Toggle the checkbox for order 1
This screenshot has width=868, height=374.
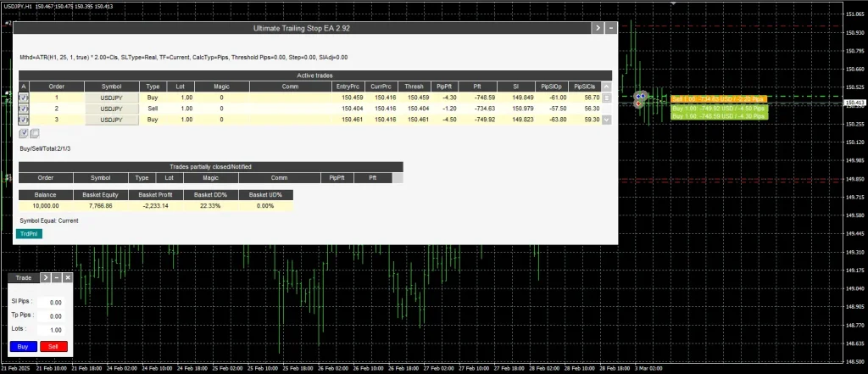pos(23,98)
